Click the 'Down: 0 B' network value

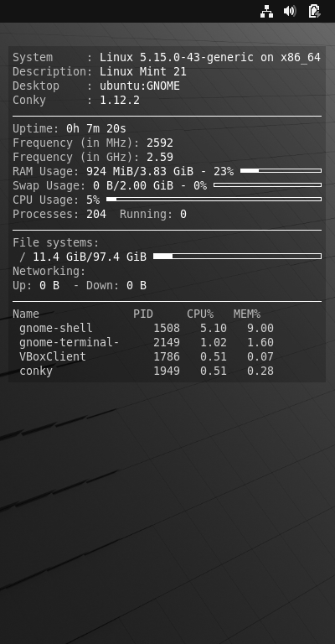(116, 285)
